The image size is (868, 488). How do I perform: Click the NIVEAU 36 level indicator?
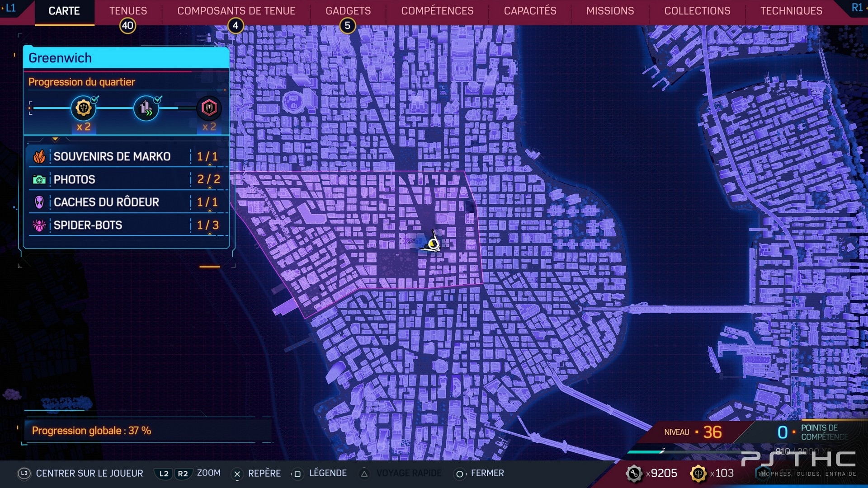coord(693,432)
